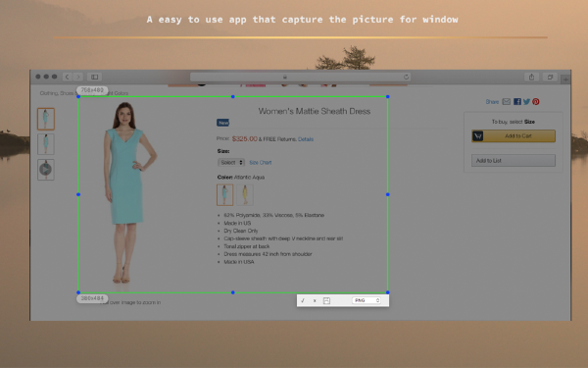Select the Atlantic Aqua color swatch

[x=225, y=194]
